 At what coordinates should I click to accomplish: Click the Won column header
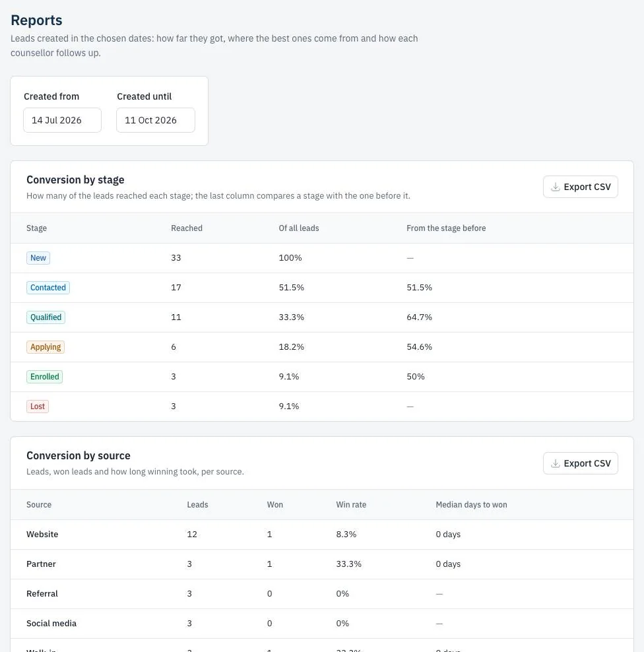pyautogui.click(x=274, y=504)
